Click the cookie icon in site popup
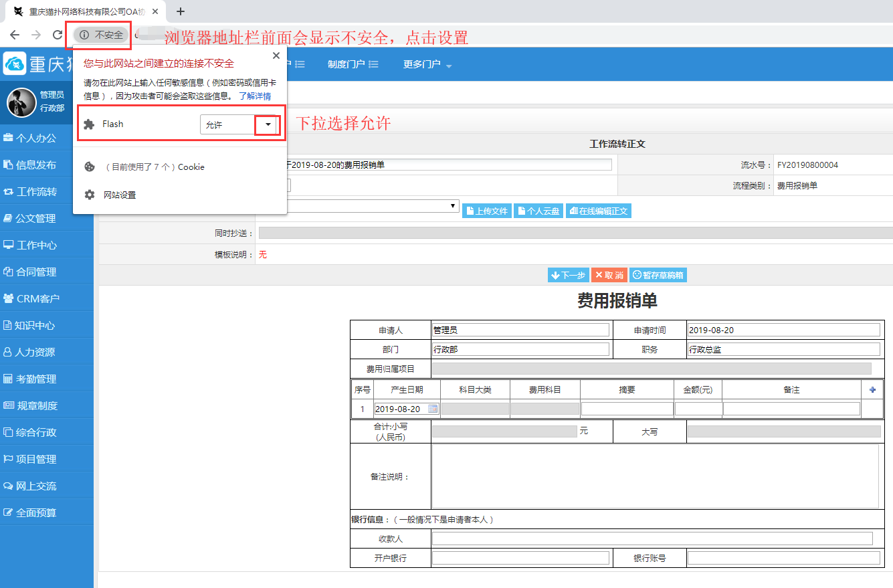 pos(90,167)
